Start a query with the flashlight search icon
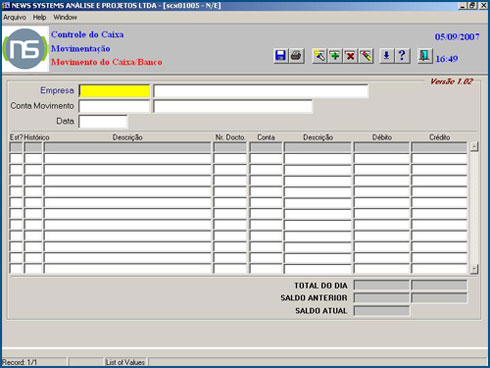 [319, 55]
